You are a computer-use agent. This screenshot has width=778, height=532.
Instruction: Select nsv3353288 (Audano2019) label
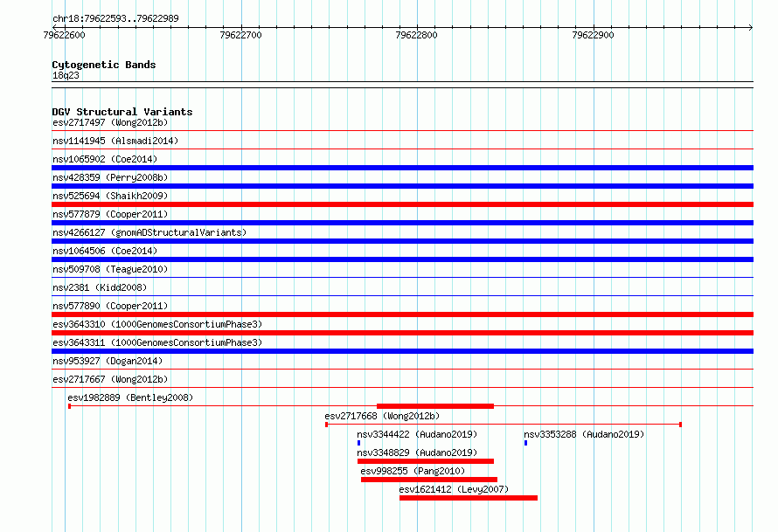point(584,434)
